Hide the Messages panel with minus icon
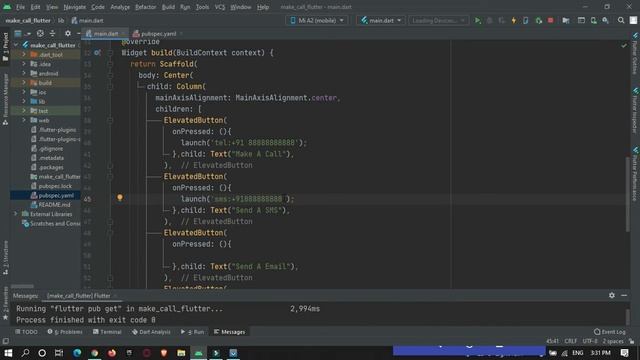Image resolution: width=640 pixels, height=360 pixels. [624, 295]
